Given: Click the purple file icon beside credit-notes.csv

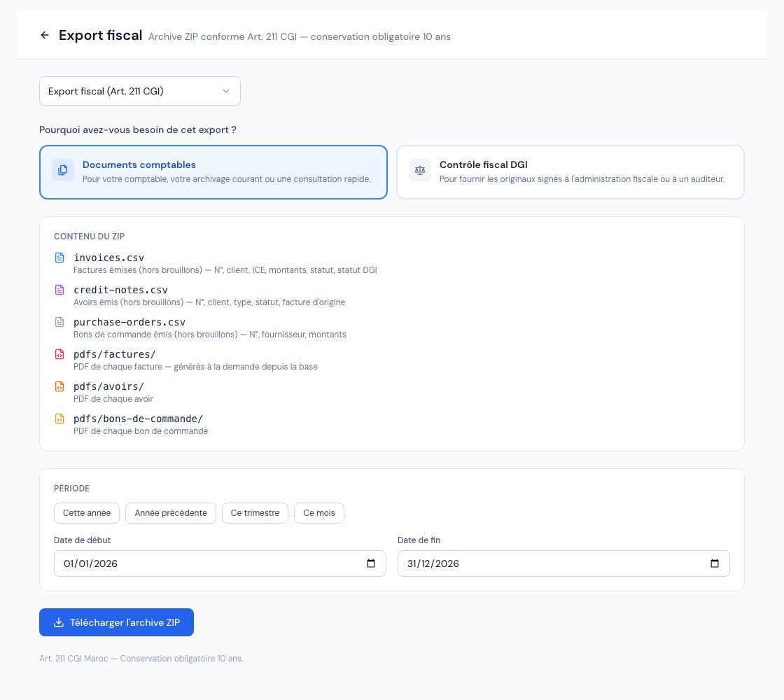Looking at the screenshot, I should pos(59,290).
